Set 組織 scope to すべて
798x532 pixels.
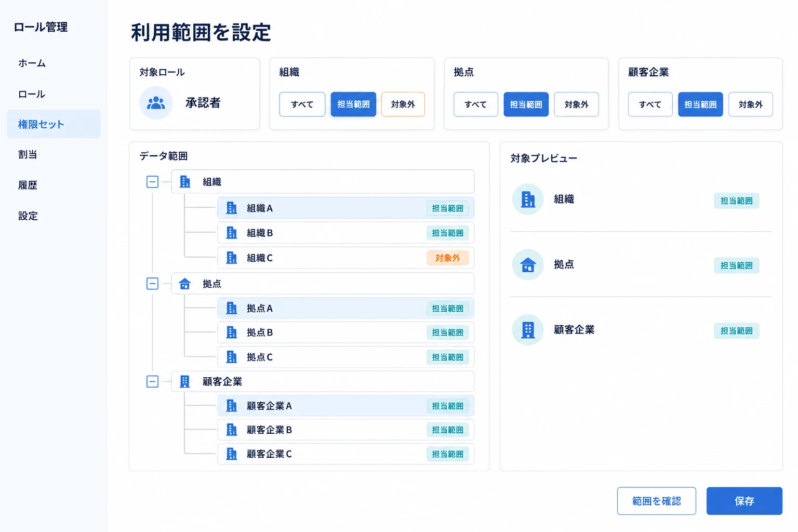(302, 104)
